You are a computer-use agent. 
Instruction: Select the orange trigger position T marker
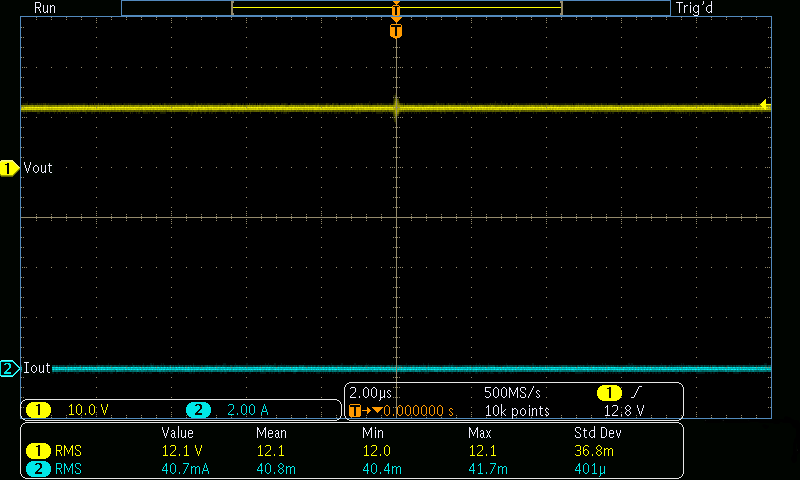tap(396, 31)
